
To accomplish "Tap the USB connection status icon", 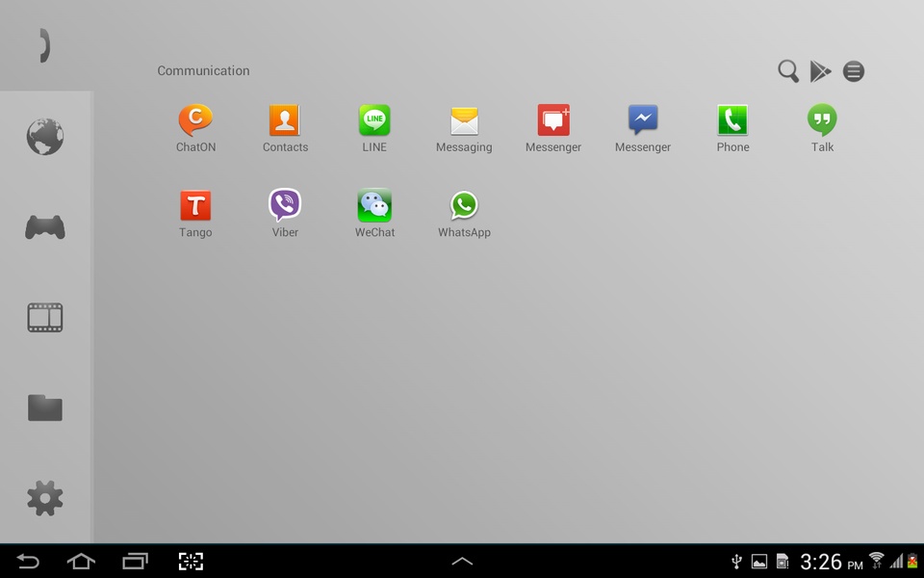I will [x=736, y=562].
